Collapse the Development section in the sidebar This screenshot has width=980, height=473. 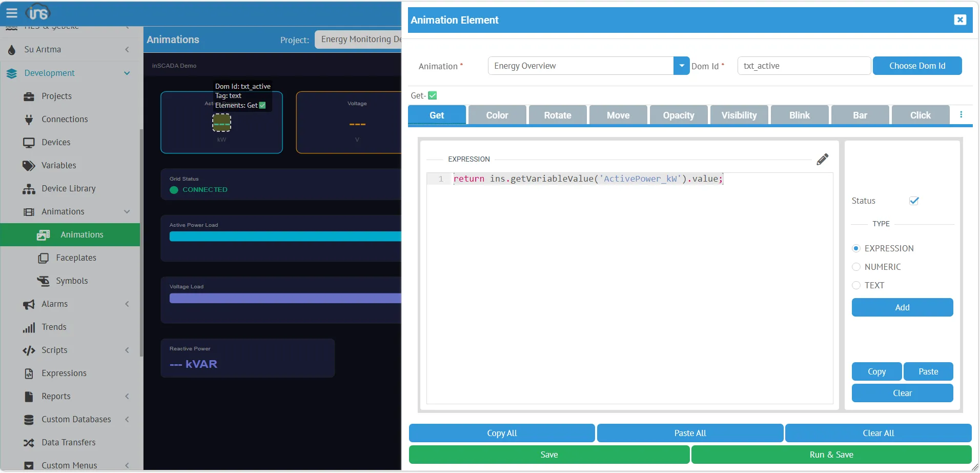click(x=127, y=73)
